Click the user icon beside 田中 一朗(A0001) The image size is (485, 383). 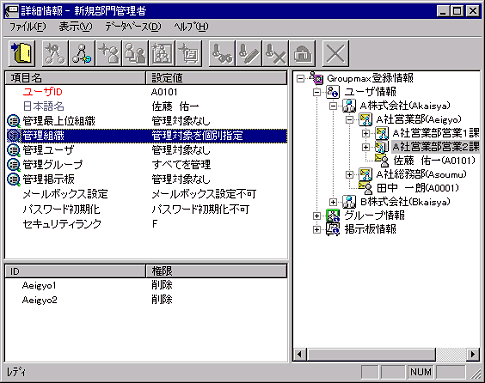tap(365, 188)
